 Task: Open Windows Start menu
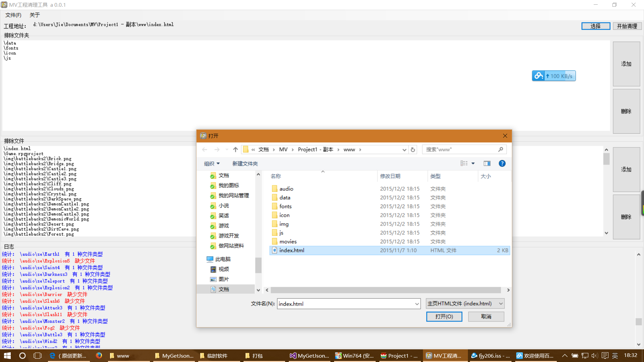click(7, 356)
